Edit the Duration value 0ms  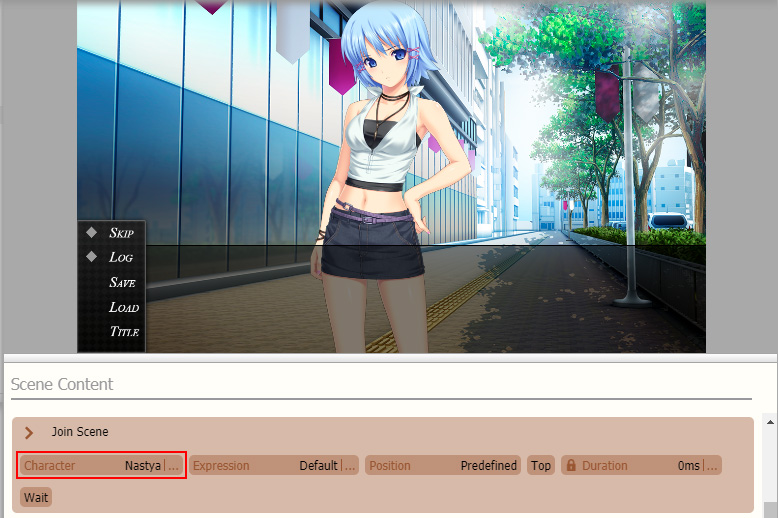[688, 465]
